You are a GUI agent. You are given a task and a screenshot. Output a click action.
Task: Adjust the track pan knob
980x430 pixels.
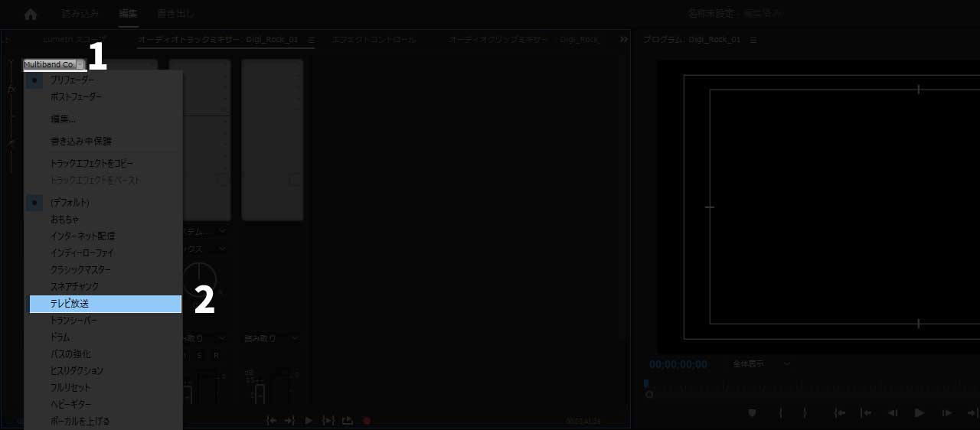pyautogui.click(x=200, y=280)
